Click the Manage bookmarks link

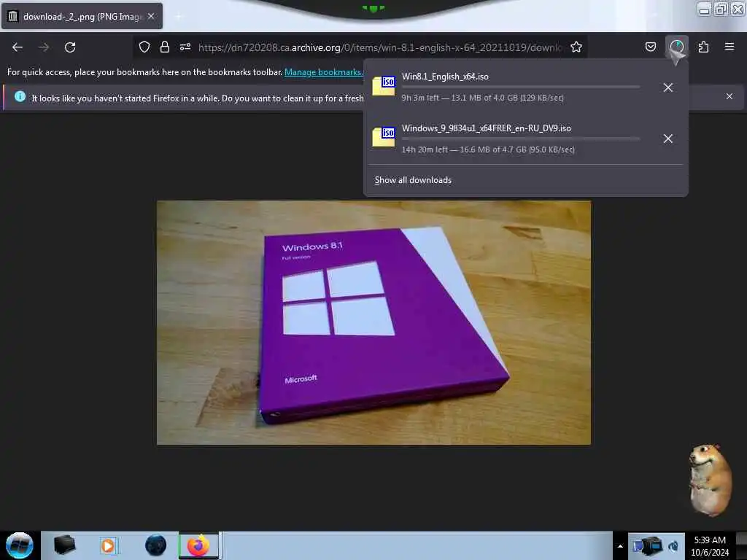pos(323,72)
